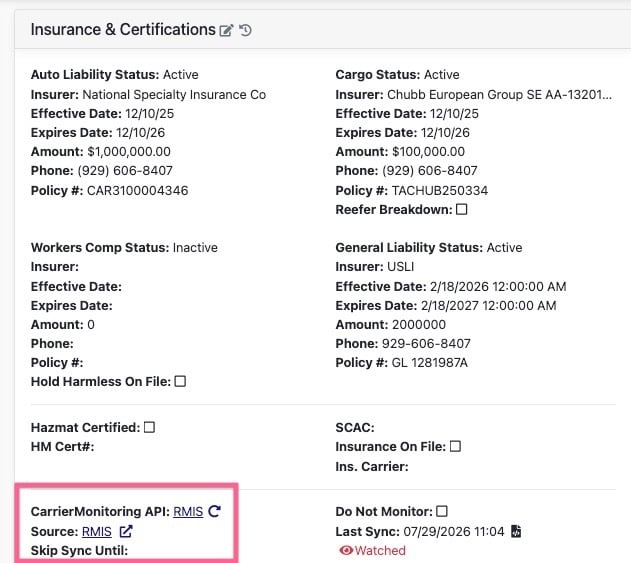Select the General Liability insurer USLI

click(400, 266)
